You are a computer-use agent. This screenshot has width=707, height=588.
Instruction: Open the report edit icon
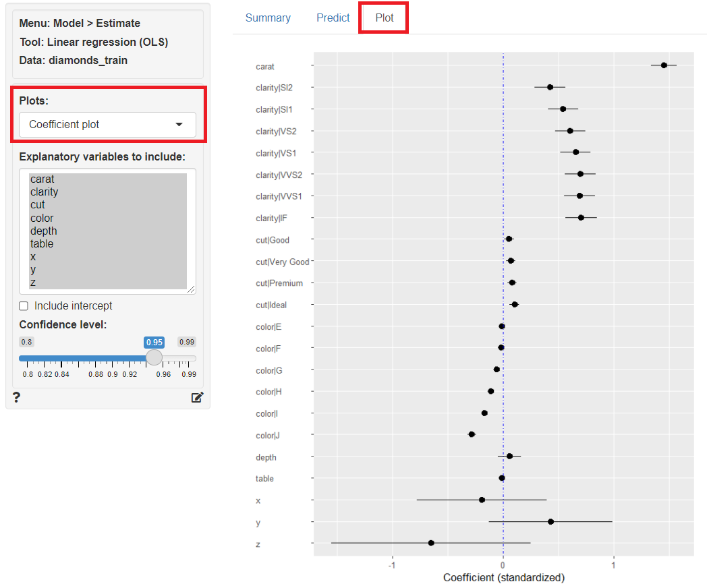click(x=197, y=397)
